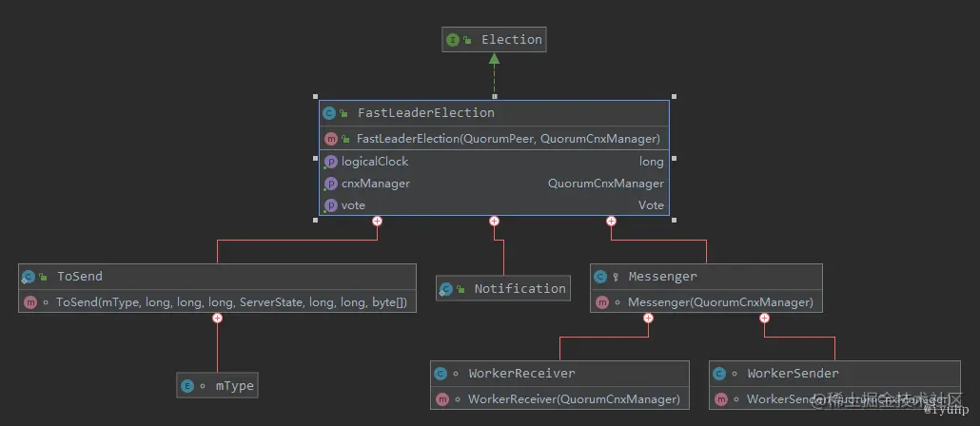Screen dimensions: 980x426
Task: Click the QuorumCnxManager type label
Action: [606, 184]
